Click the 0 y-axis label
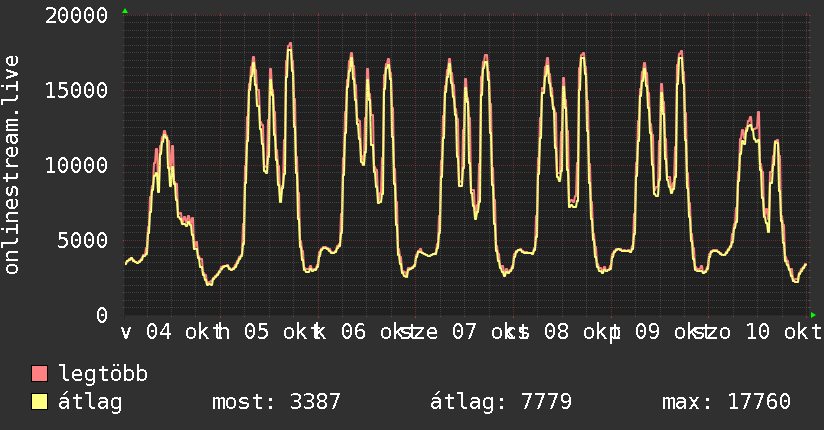The image size is (824, 430). point(102,315)
